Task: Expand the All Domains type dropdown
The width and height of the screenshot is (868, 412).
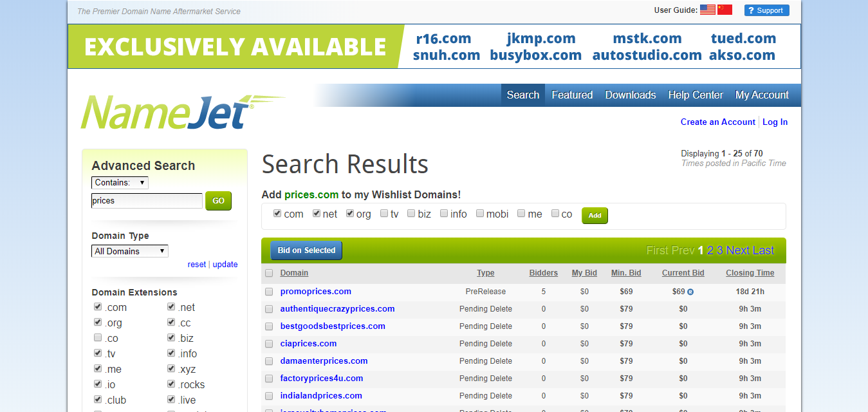Action: (129, 251)
